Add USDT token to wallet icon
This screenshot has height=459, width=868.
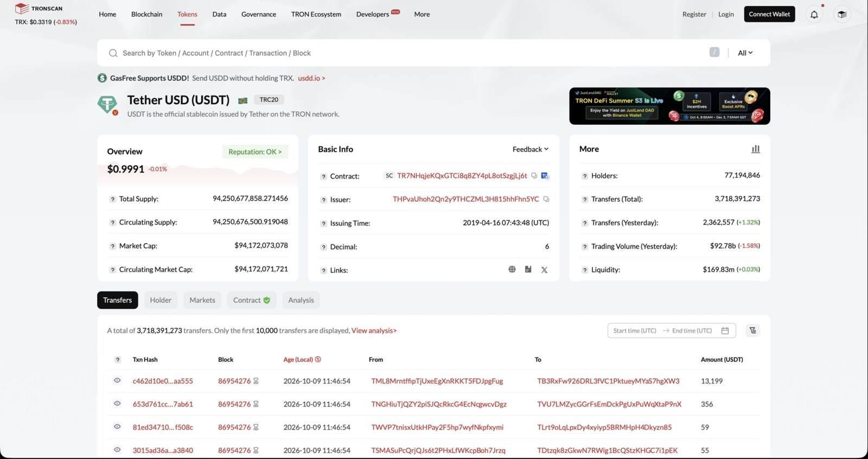pos(545,176)
